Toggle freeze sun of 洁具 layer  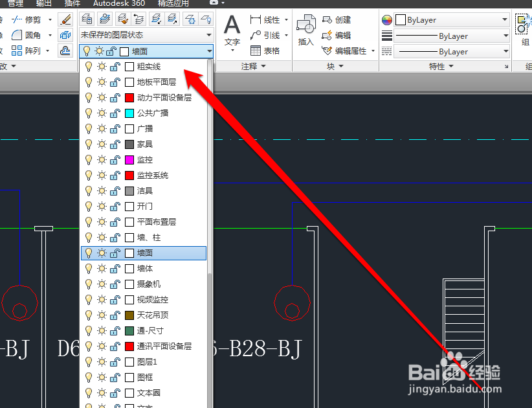(102, 191)
